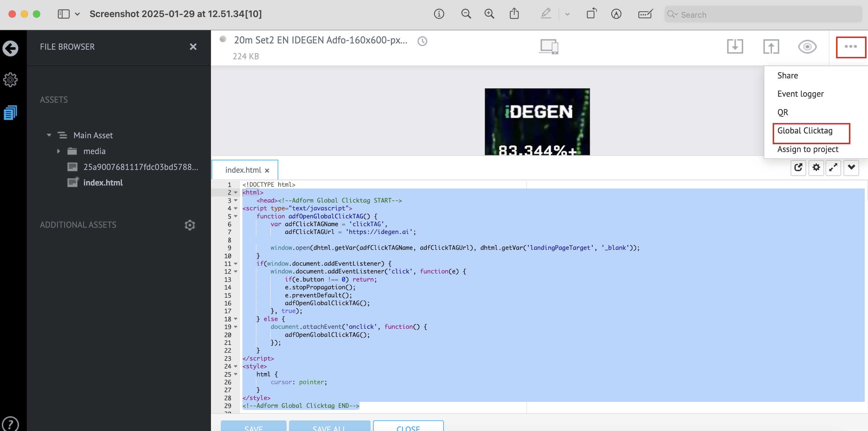The height and width of the screenshot is (431, 868).
Task: Click the version history clock icon
Action: click(422, 41)
